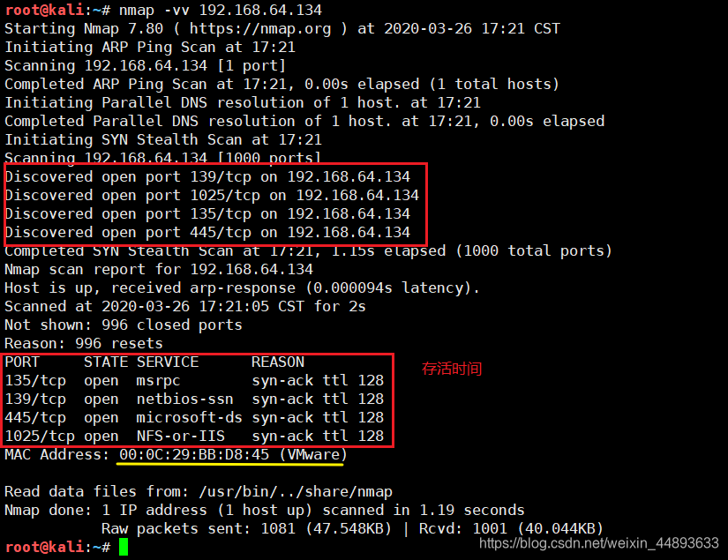Click the SERVICE column header
The height and width of the screenshot is (560, 728).
click(x=168, y=362)
